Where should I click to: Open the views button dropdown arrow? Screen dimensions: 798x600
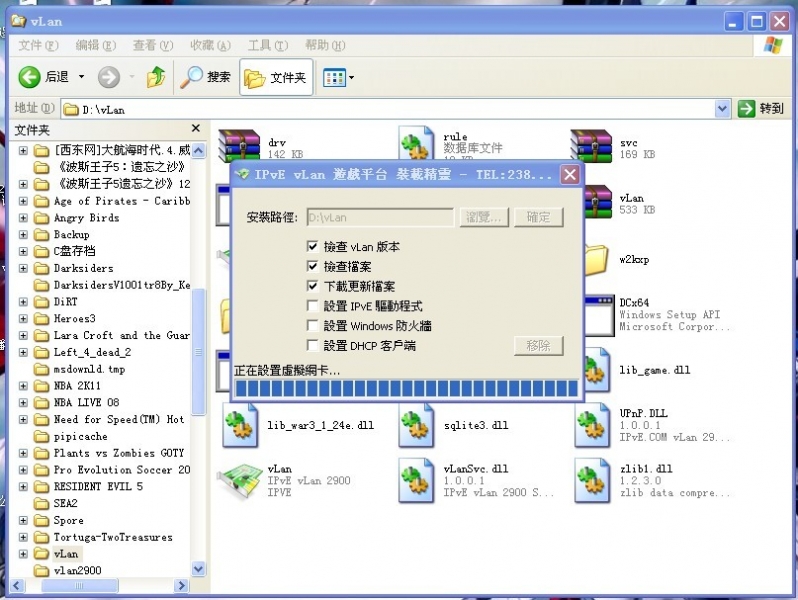click(351, 78)
